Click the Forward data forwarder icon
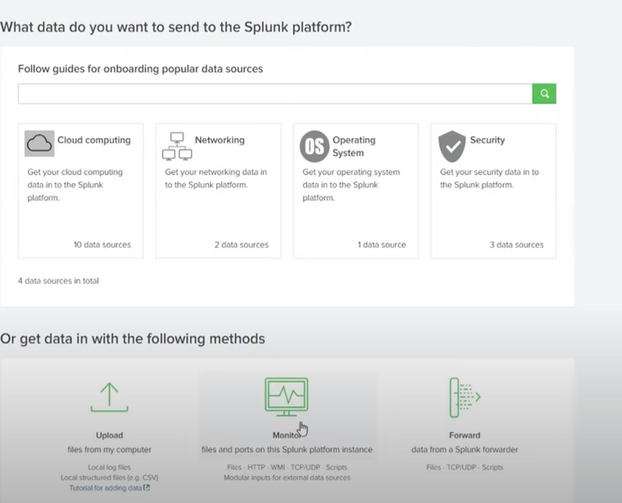 pyautogui.click(x=464, y=397)
